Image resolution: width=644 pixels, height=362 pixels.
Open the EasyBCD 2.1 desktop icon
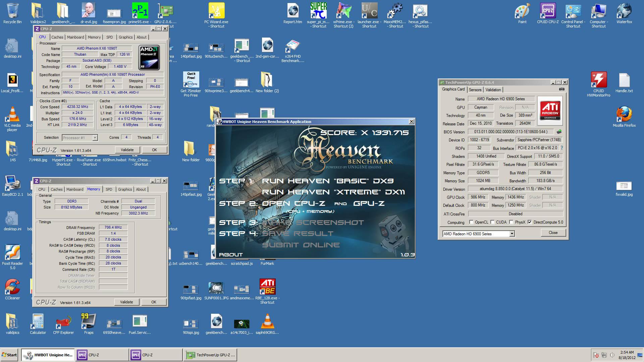pos(12,186)
